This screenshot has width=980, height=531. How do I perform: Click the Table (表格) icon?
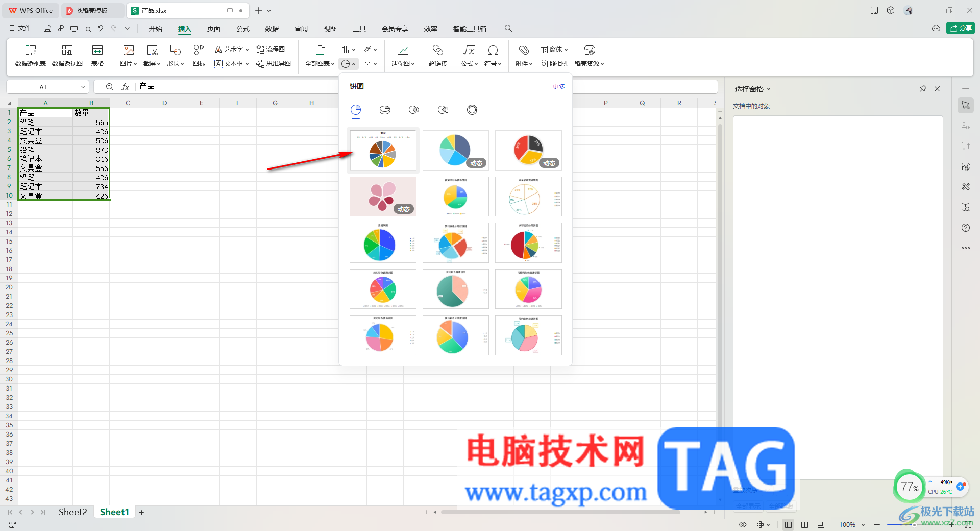pyautogui.click(x=97, y=56)
